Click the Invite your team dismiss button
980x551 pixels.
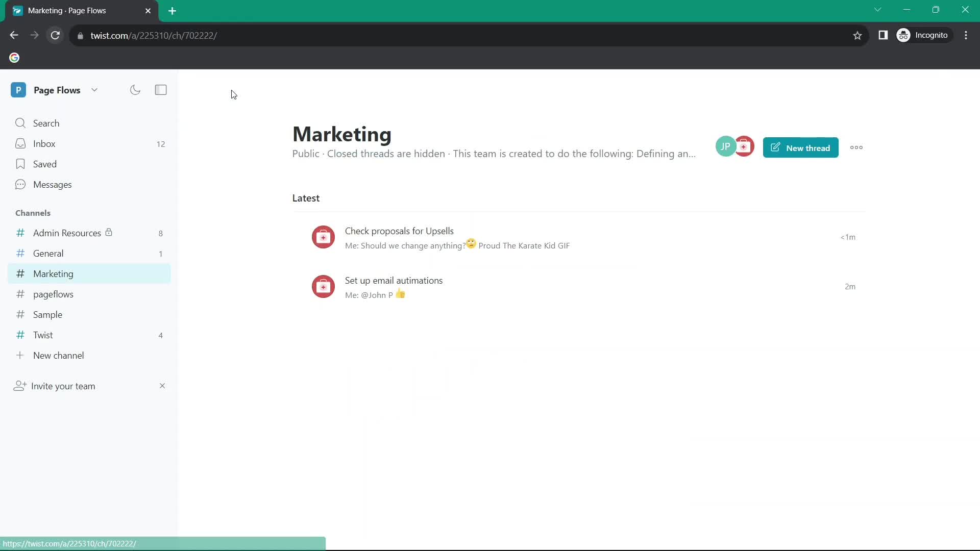tap(161, 386)
